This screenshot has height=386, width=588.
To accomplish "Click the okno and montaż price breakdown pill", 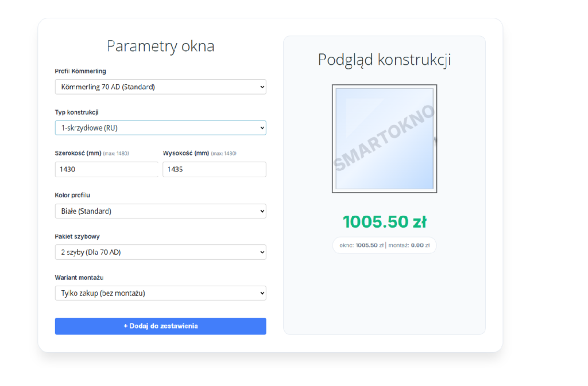I will tap(384, 245).
